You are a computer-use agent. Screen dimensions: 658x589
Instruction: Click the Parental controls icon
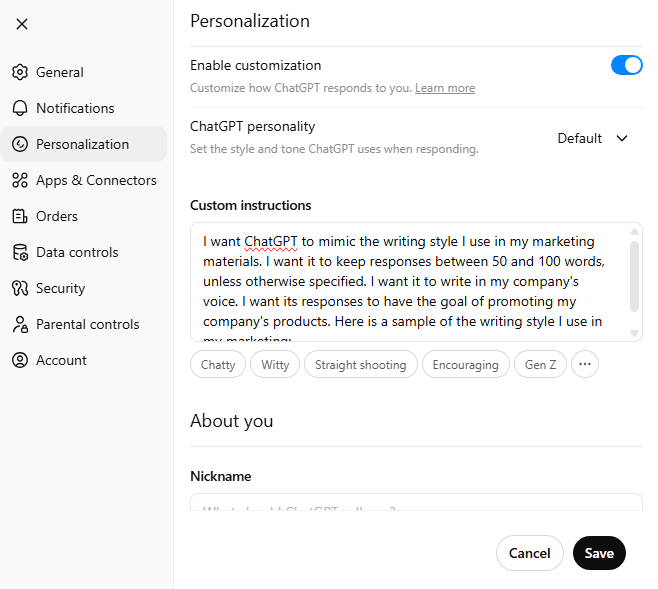click(x=19, y=324)
